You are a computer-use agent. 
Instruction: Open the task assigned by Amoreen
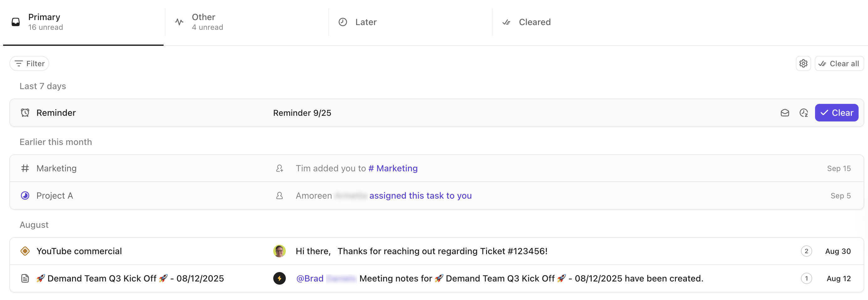(421, 196)
